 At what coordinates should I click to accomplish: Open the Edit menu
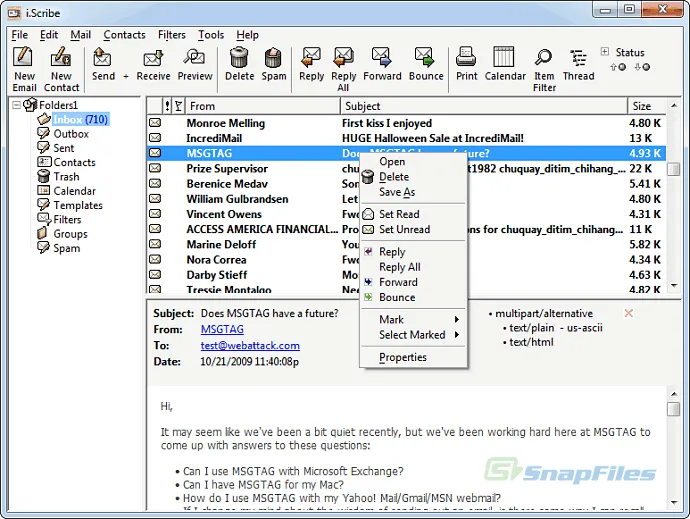coord(48,35)
